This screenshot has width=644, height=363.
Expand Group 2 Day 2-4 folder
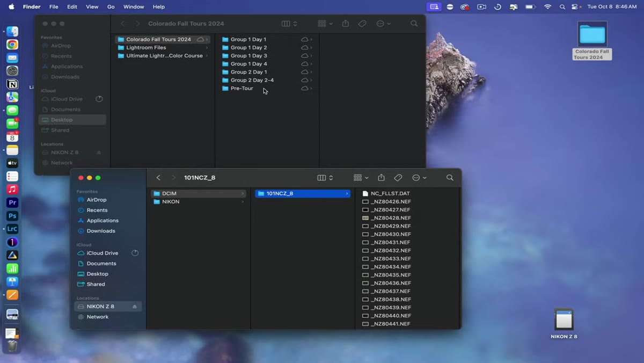311,81
